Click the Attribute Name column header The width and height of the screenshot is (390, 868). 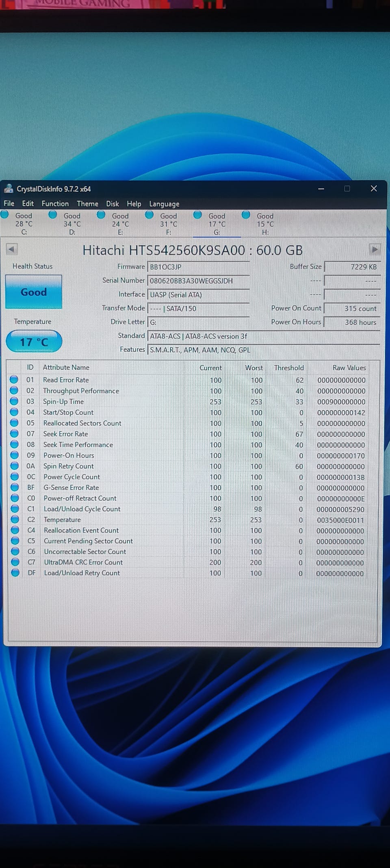click(66, 367)
